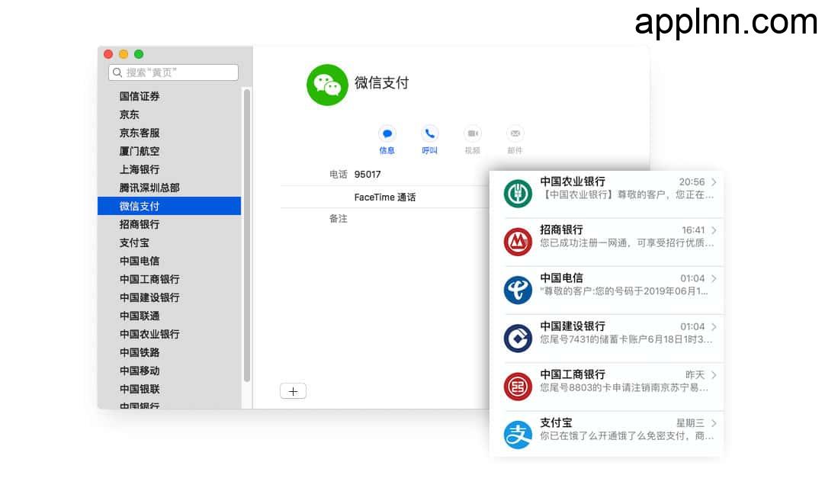The image size is (825, 504).
Task: Click the 电话 field label
Action: [x=339, y=175]
